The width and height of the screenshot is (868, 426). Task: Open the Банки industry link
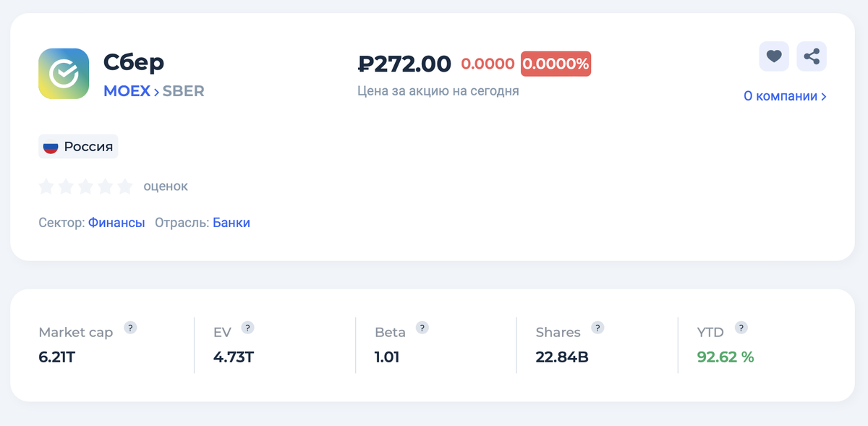point(231,223)
